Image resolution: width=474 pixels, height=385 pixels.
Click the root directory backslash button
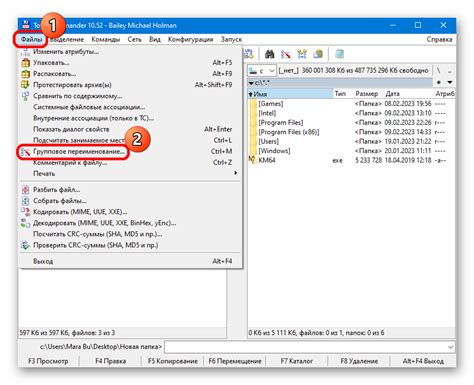tap(439, 71)
